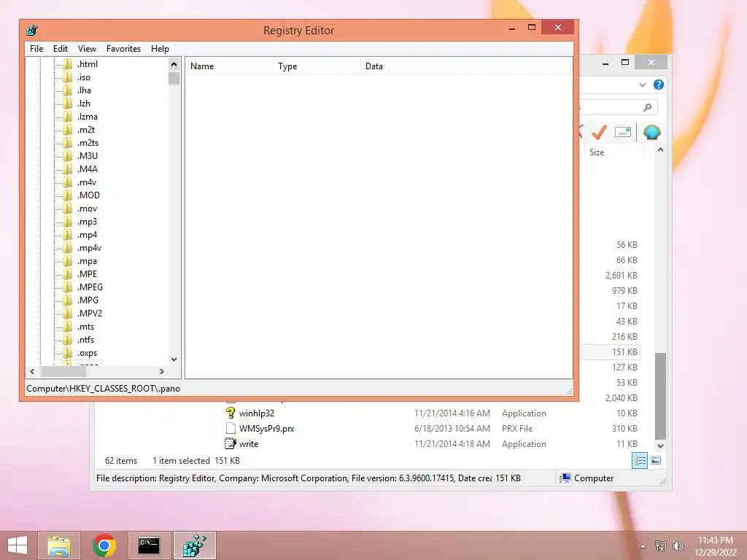Viewport: 747px width, 560px height.
Task: Click the Data column header
Action: [466, 66]
